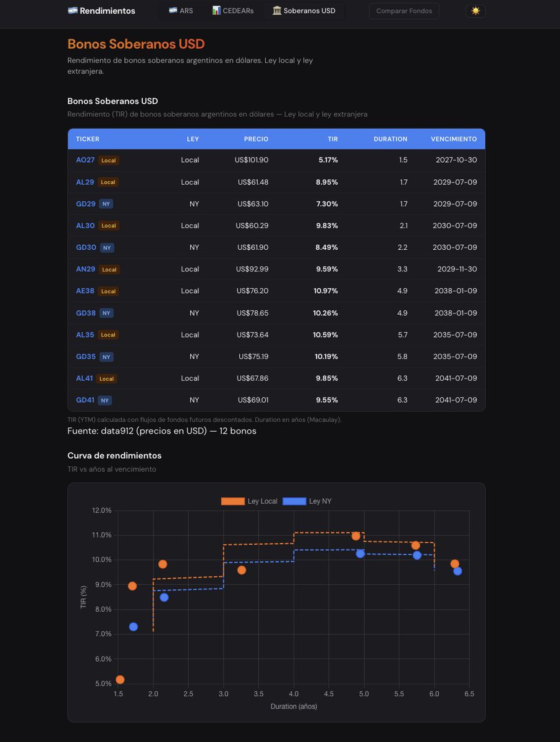The height and width of the screenshot is (742, 560).
Task: Open the GD41 ticker link
Action: [x=85, y=400]
